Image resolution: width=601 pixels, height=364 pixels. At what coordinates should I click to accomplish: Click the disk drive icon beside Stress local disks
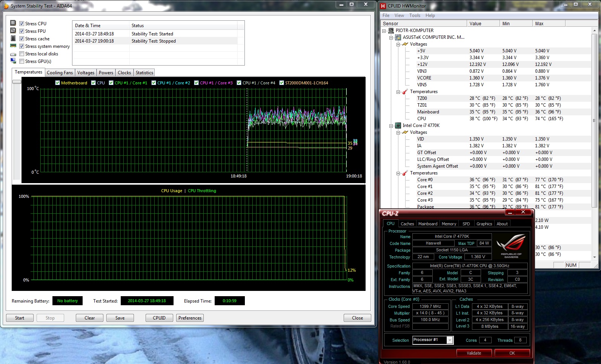click(x=13, y=54)
